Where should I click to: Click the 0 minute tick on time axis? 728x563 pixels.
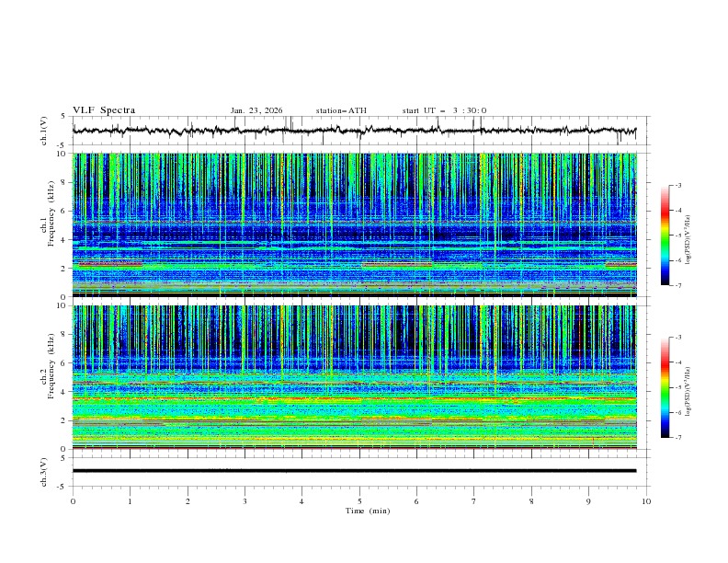pyautogui.click(x=73, y=500)
